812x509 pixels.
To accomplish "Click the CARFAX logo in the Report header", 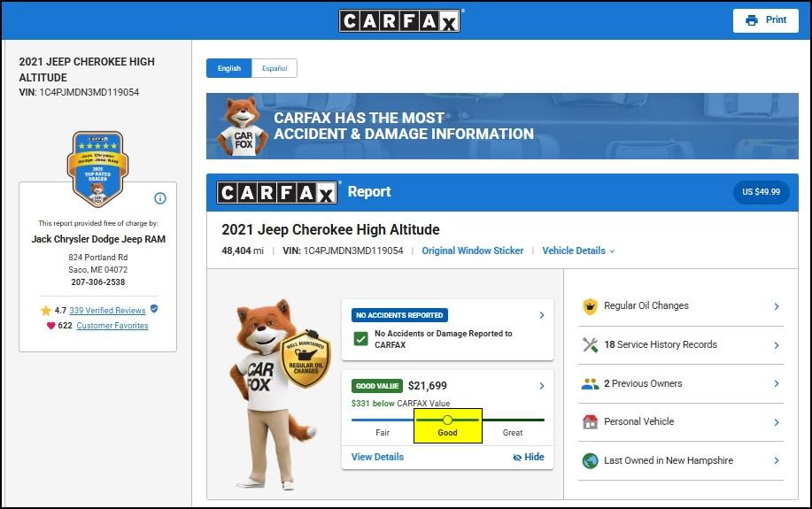I will (277, 193).
